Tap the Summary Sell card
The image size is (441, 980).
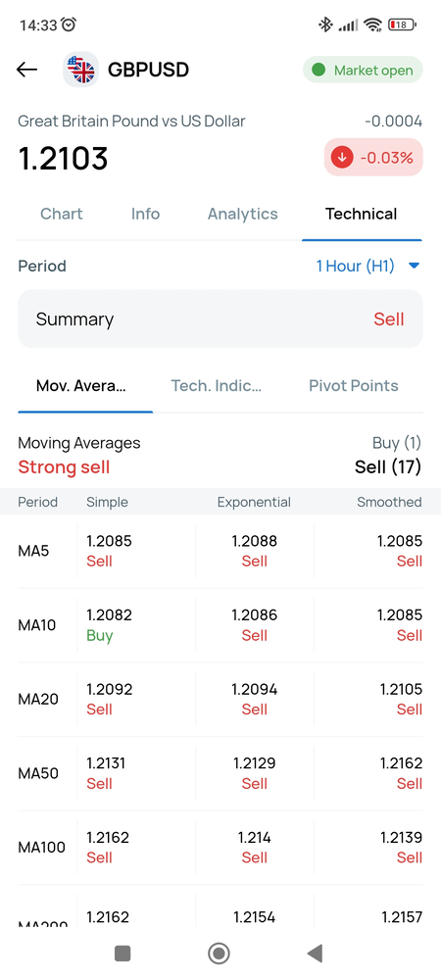point(220,319)
